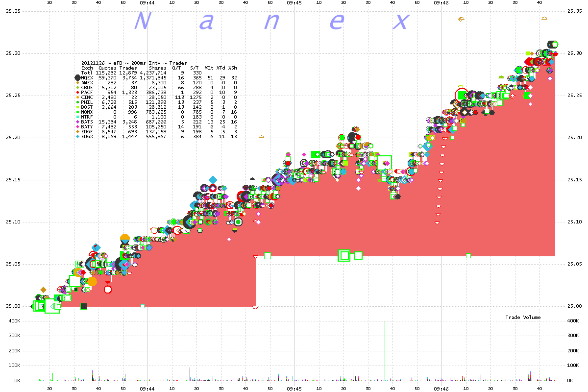Click the 'CBOE' exchange label
The height and width of the screenshot is (392, 588).
pyautogui.click(x=87, y=87)
